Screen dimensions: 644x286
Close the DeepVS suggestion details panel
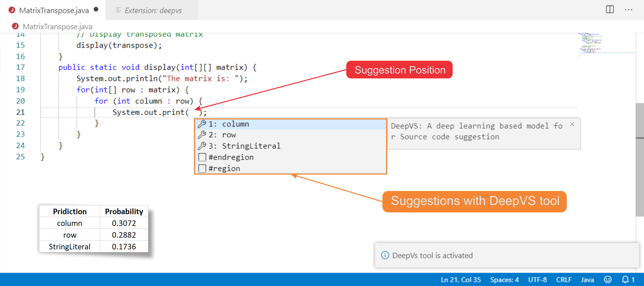[x=572, y=124]
